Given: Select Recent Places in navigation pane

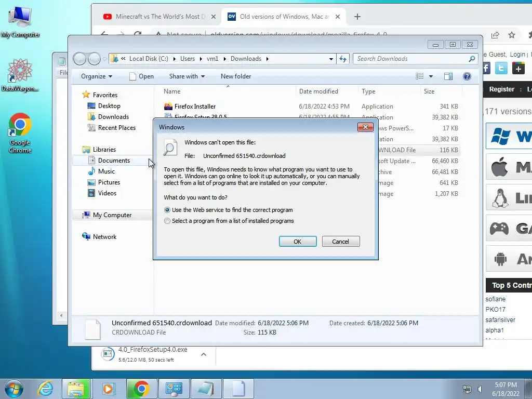Looking at the screenshot, I should pos(112,128).
